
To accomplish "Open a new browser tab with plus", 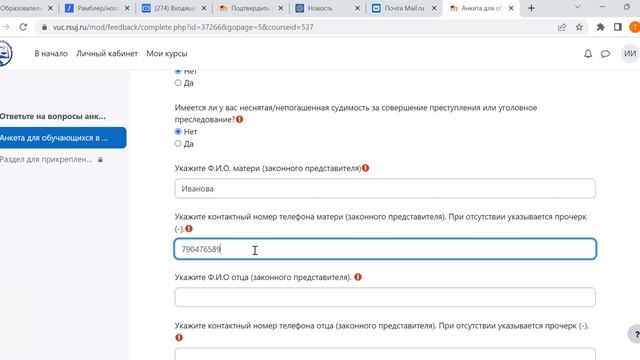I will pyautogui.click(x=531, y=8).
